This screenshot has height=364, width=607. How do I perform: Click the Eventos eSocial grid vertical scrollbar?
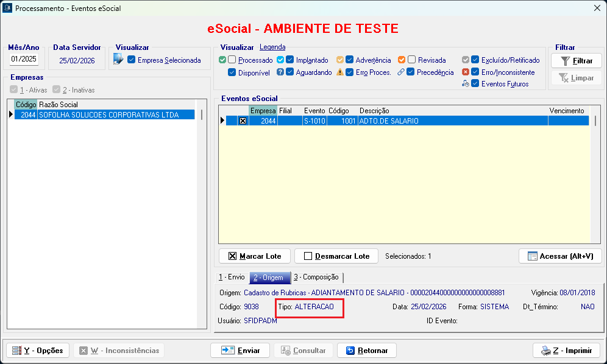(x=595, y=177)
